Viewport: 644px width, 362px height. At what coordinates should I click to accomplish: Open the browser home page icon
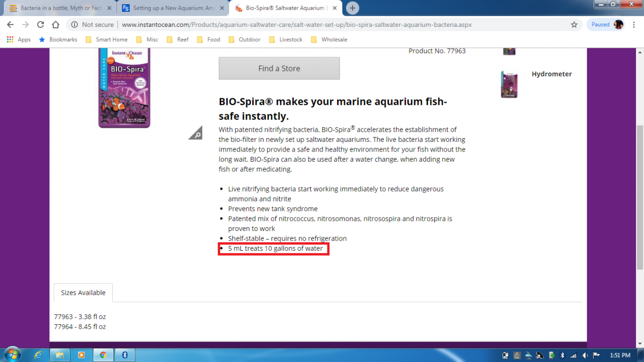[x=55, y=25]
